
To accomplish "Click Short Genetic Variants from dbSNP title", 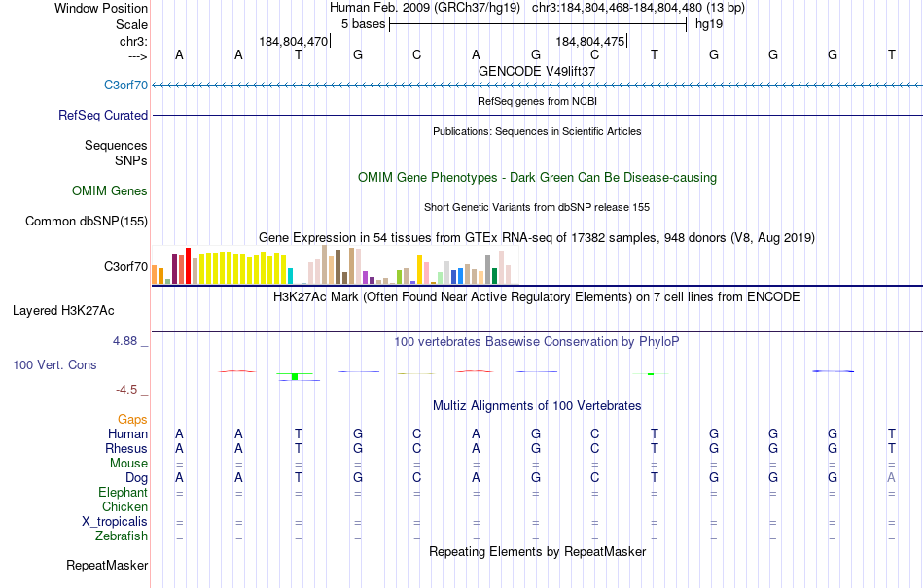I will [537, 207].
